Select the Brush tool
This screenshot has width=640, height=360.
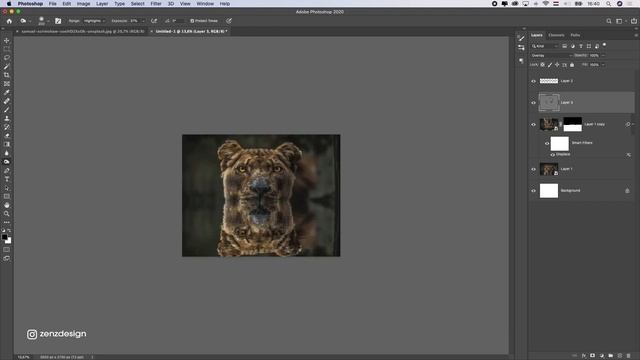coord(7,110)
